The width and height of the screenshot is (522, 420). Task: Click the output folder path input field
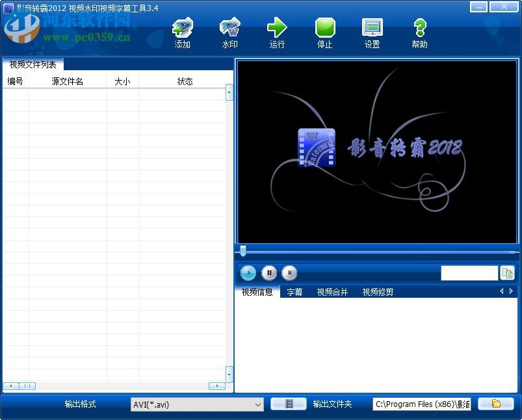coord(421,404)
